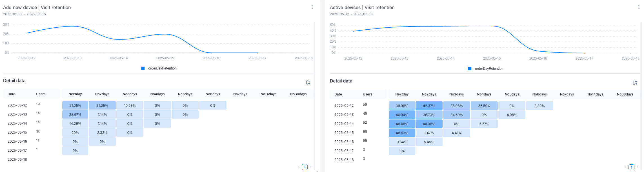Go to previous page in Add new device table
Image resolution: width=644 pixels, height=172 pixels.
pyautogui.click(x=299, y=167)
